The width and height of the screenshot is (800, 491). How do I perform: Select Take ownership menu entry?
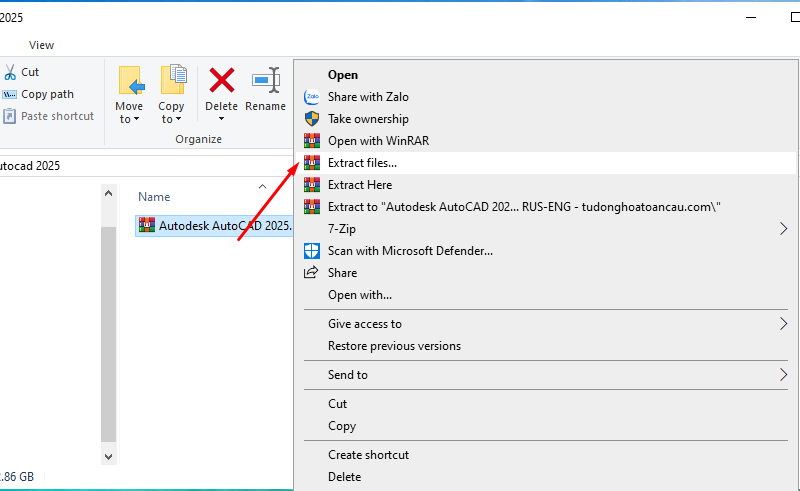[x=545, y=118]
